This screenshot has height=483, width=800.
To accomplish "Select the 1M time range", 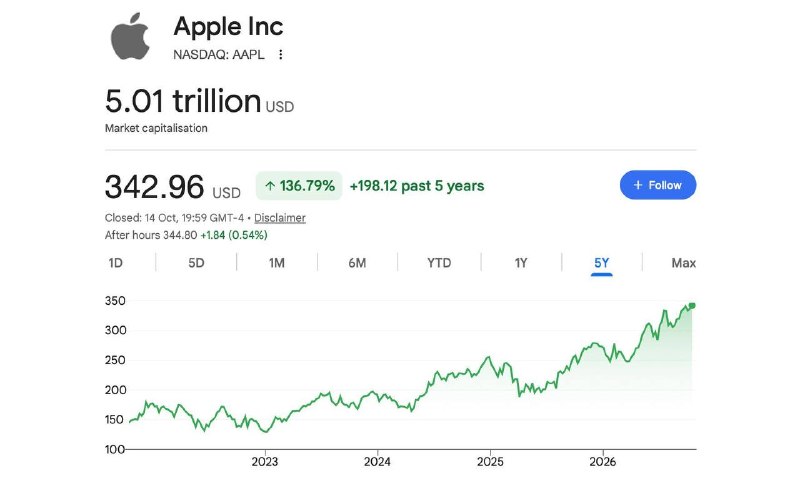I will [277, 263].
